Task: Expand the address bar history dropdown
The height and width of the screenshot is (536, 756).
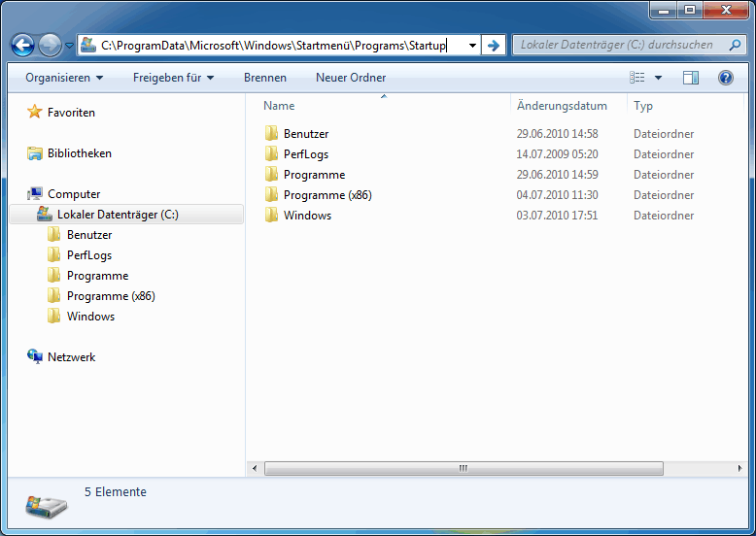Action: click(472, 45)
